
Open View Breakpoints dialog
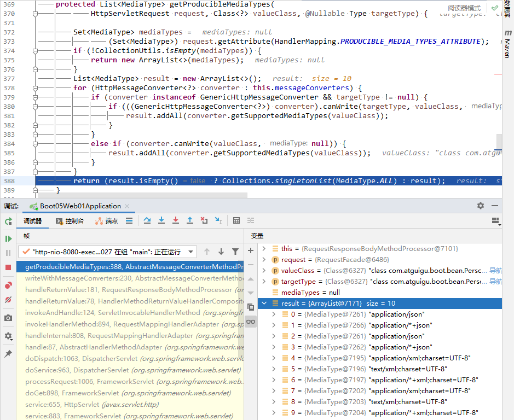coord(9,285)
